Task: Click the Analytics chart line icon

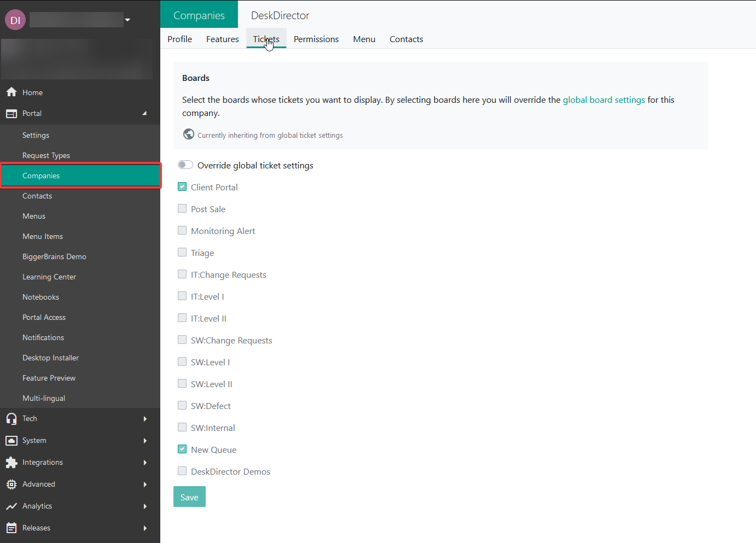Action: point(11,506)
